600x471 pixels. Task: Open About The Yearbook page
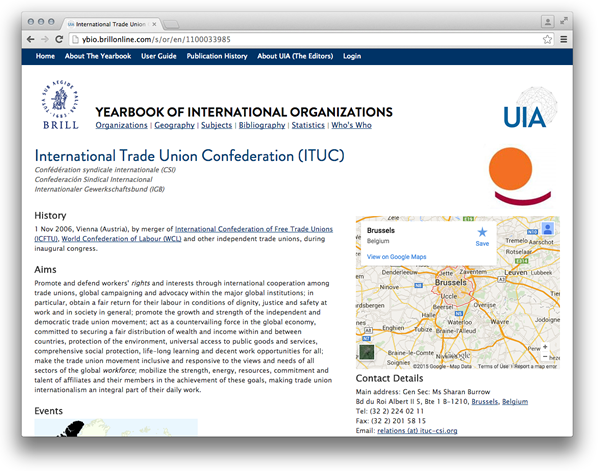(98, 56)
